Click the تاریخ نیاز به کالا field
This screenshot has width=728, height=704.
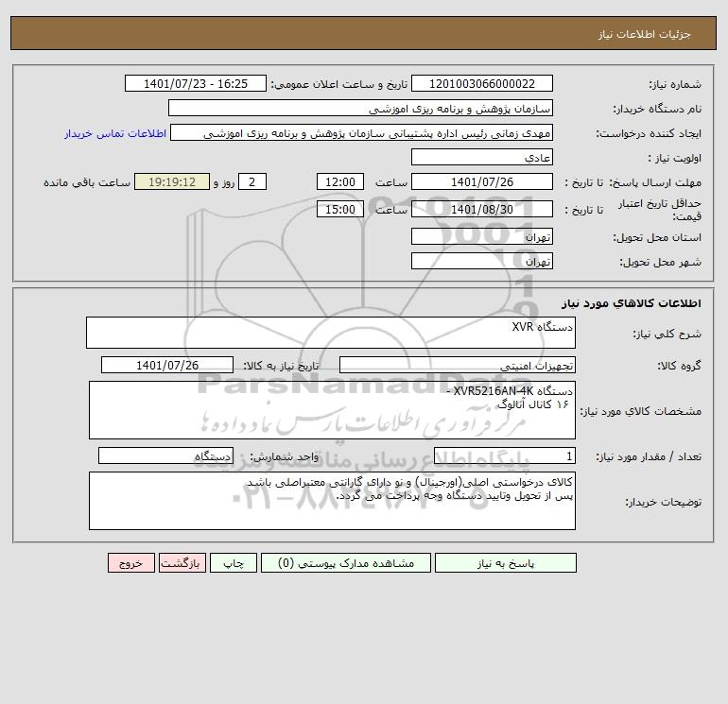(x=167, y=365)
